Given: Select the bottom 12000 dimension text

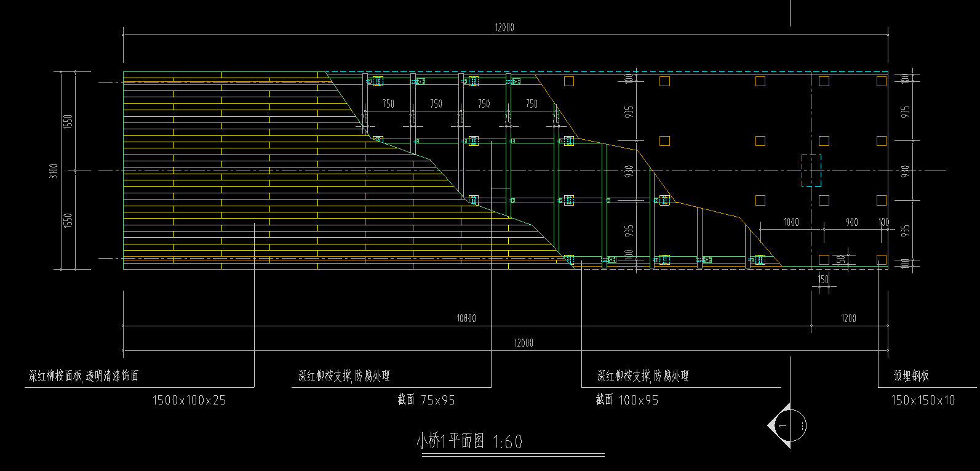Looking at the screenshot, I should click(x=524, y=343).
